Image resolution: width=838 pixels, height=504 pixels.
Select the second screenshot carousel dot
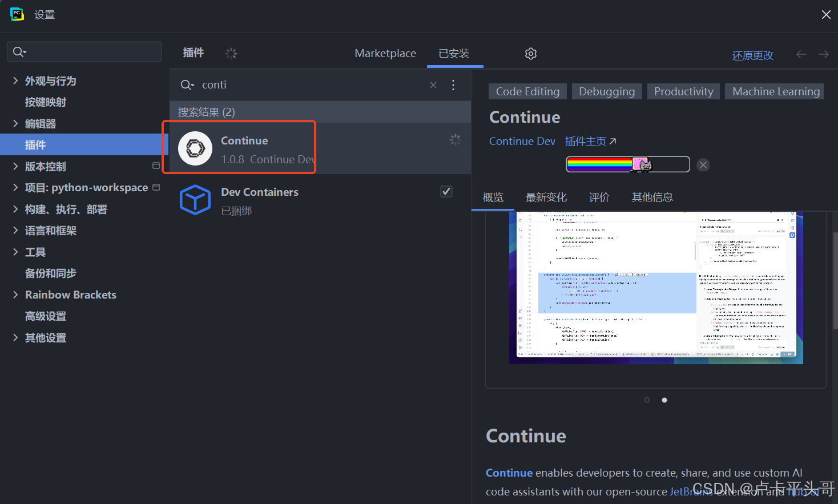[x=664, y=400]
